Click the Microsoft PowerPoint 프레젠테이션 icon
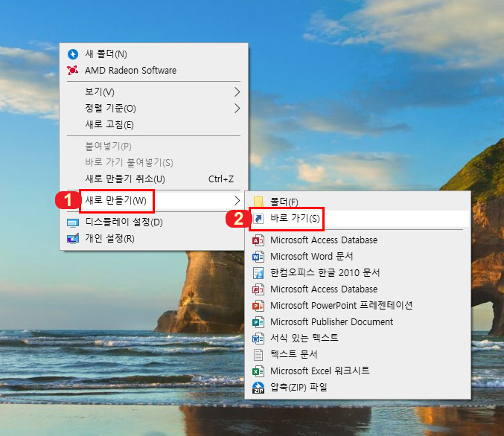 (258, 306)
